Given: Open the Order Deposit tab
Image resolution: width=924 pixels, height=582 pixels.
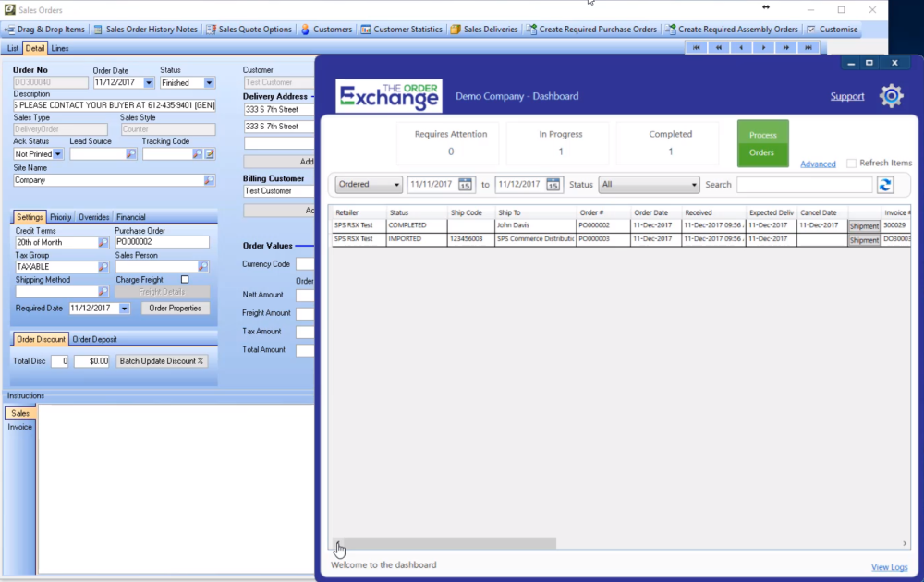Looking at the screenshot, I should (95, 338).
